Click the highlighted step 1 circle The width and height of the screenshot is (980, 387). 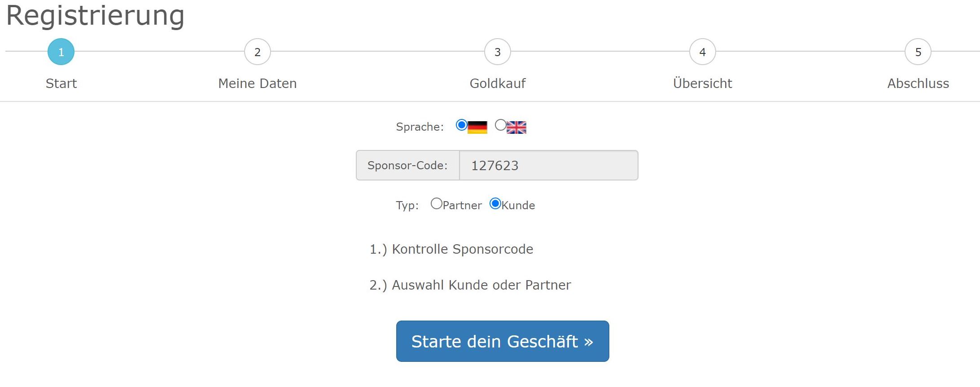click(x=61, y=52)
